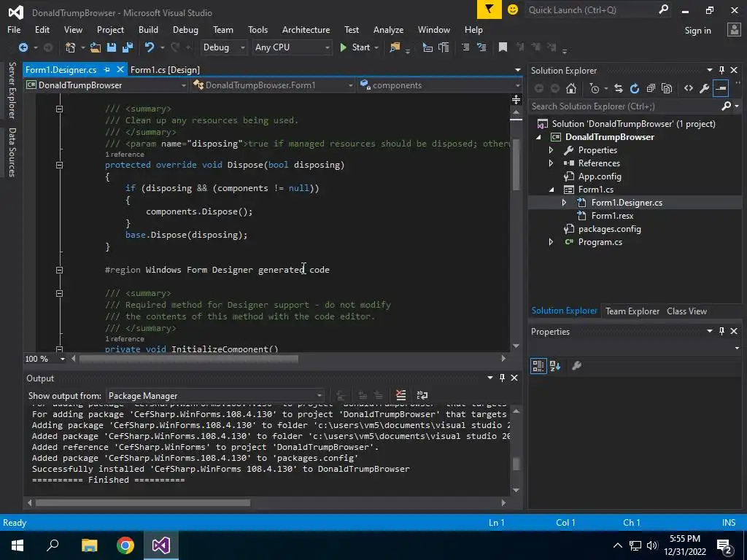This screenshot has height=560, width=747.
Task: Open the Any CPU platform dropdown
Action: click(292, 47)
